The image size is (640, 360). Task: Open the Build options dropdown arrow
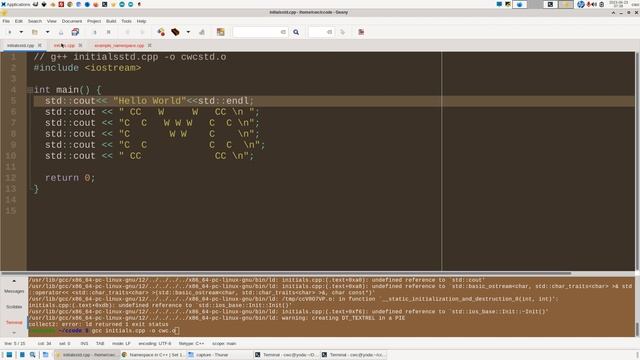(188, 32)
